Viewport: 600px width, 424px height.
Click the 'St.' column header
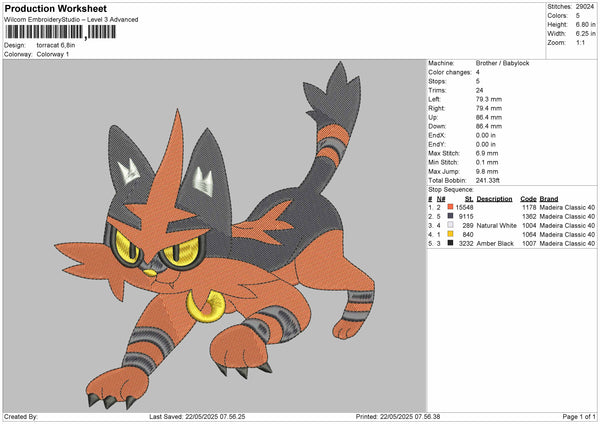click(x=469, y=199)
